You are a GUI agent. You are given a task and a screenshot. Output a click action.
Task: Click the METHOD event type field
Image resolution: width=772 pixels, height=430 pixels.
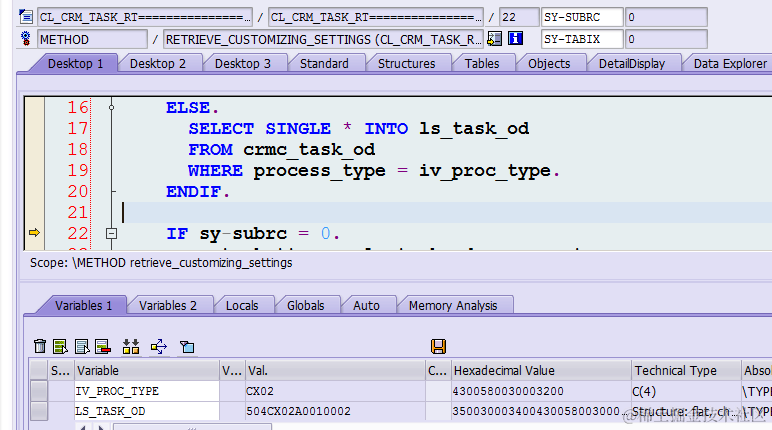[x=92, y=39]
